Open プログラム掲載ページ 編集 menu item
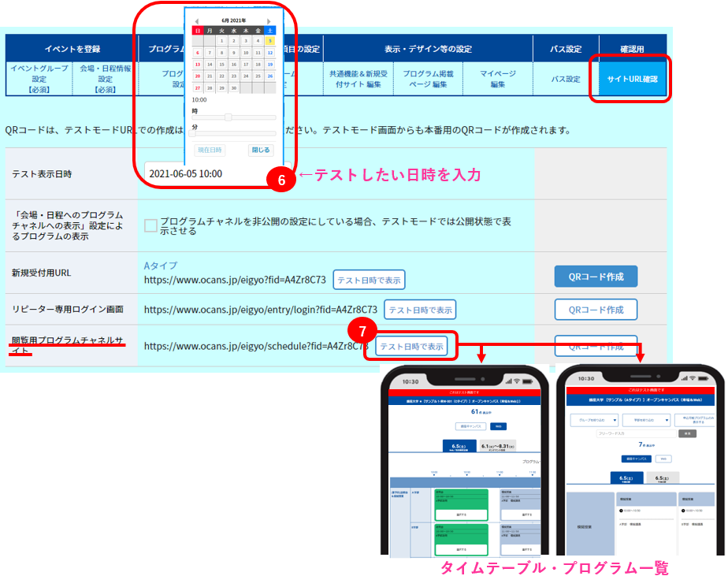The image size is (728, 576). tap(428, 79)
